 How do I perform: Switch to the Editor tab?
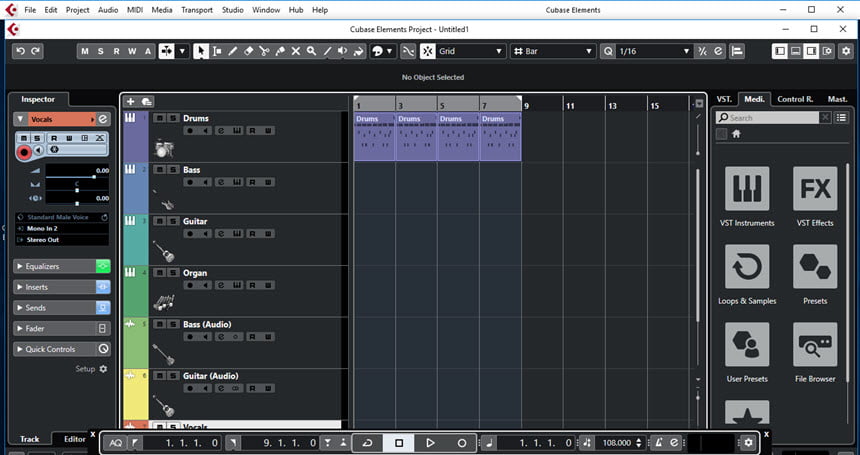coord(75,439)
